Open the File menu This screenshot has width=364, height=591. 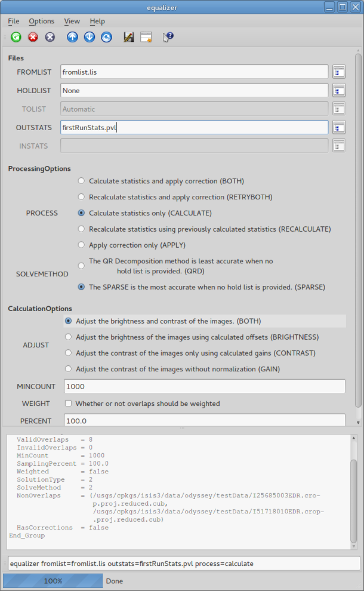pos(14,21)
